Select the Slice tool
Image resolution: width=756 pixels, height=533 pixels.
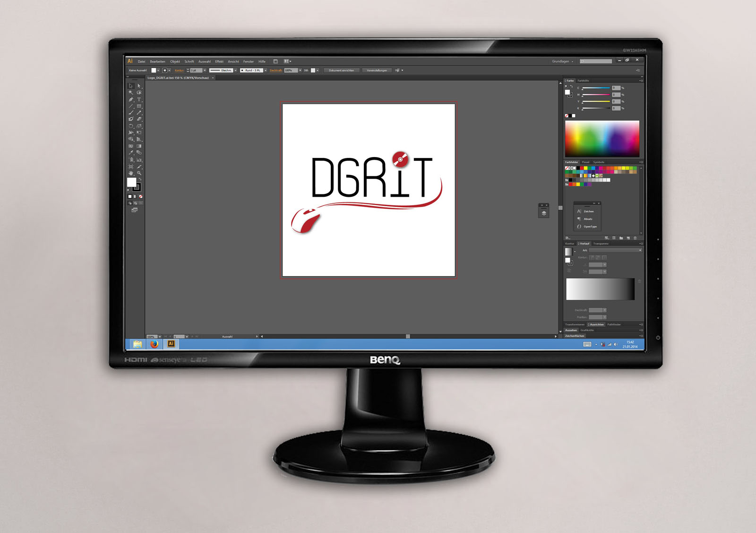139,166
